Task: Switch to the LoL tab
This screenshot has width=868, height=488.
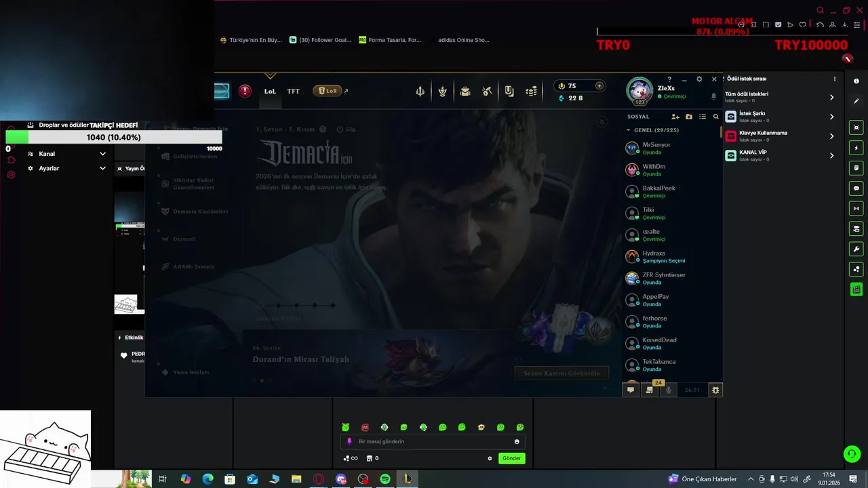Action: point(270,91)
